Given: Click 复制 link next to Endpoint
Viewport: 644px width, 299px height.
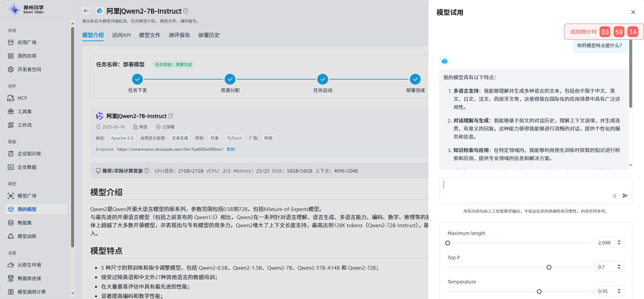Looking at the screenshot, I should point(230,149).
